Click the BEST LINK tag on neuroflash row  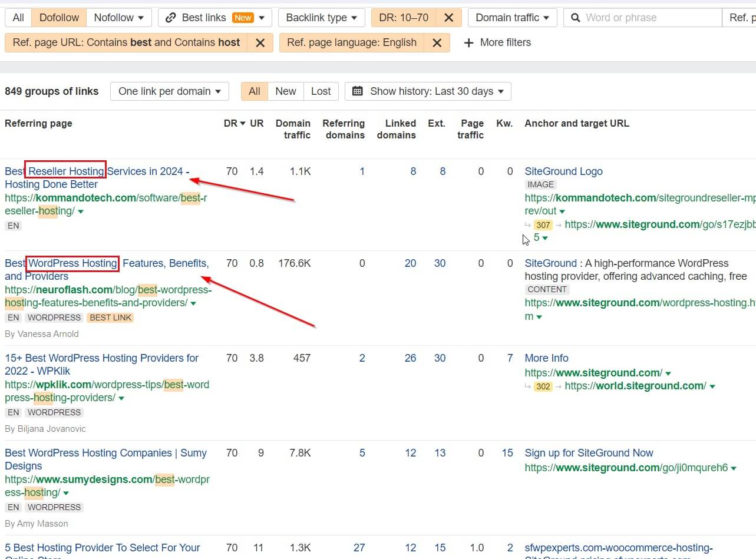111,317
